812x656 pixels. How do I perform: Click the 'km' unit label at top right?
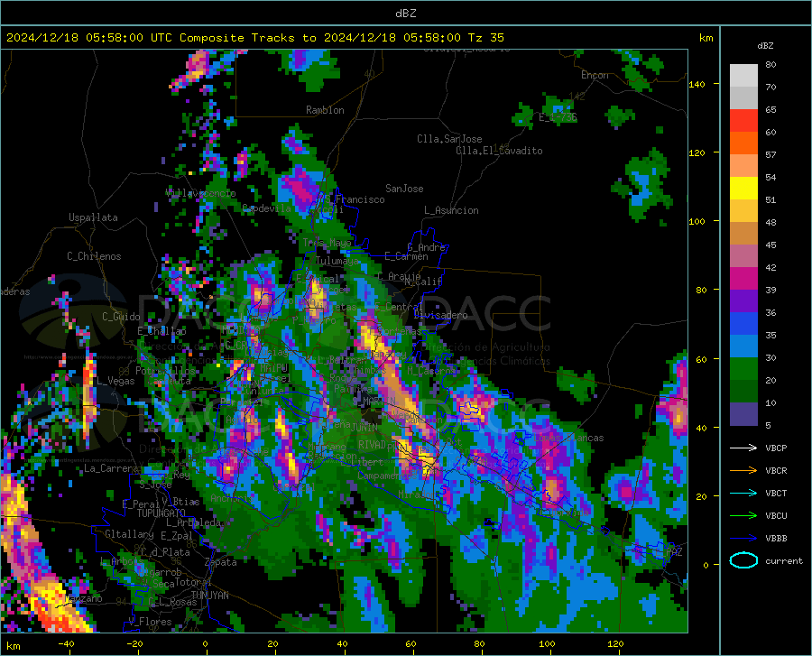706,38
